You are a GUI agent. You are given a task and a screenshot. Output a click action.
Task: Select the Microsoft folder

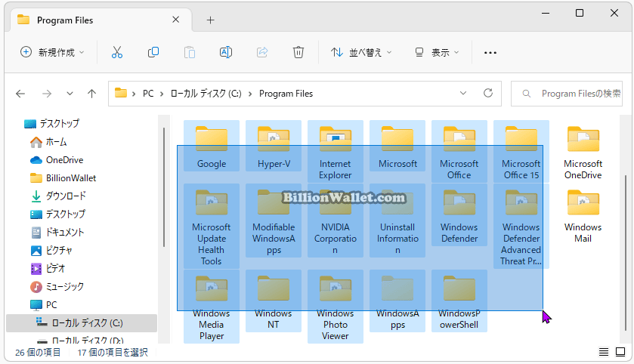pos(397,146)
